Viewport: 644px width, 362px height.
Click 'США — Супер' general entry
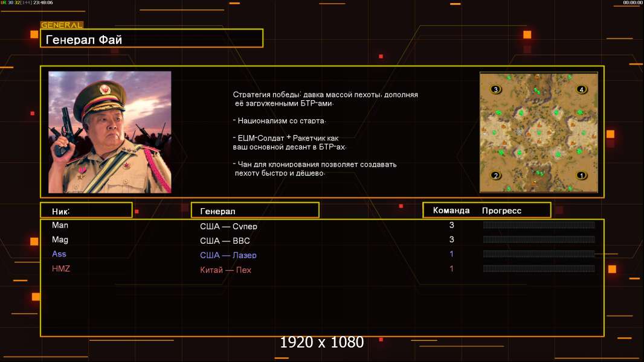coord(228,226)
